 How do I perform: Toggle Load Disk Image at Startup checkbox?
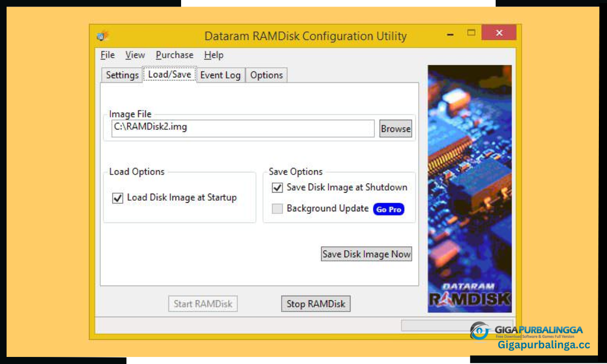[x=117, y=198]
